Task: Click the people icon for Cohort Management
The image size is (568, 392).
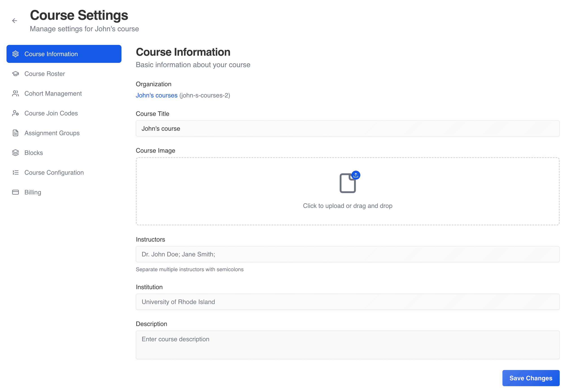Action: [x=15, y=94]
